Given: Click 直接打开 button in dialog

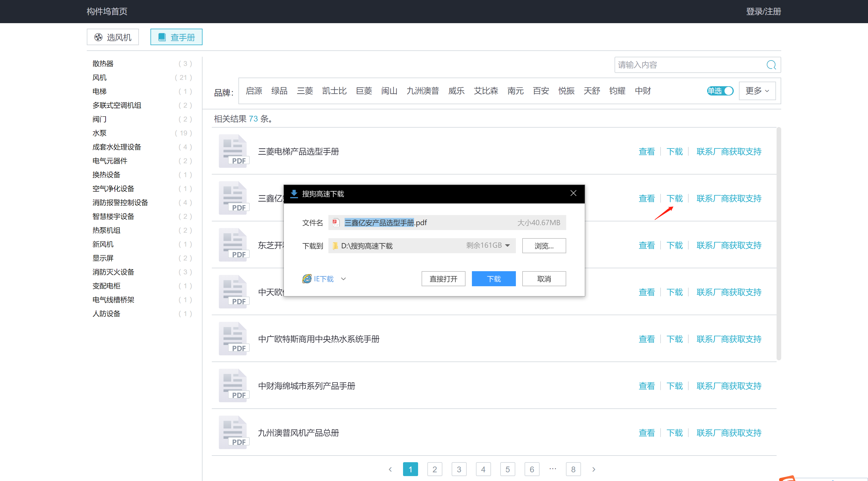Looking at the screenshot, I should [443, 279].
